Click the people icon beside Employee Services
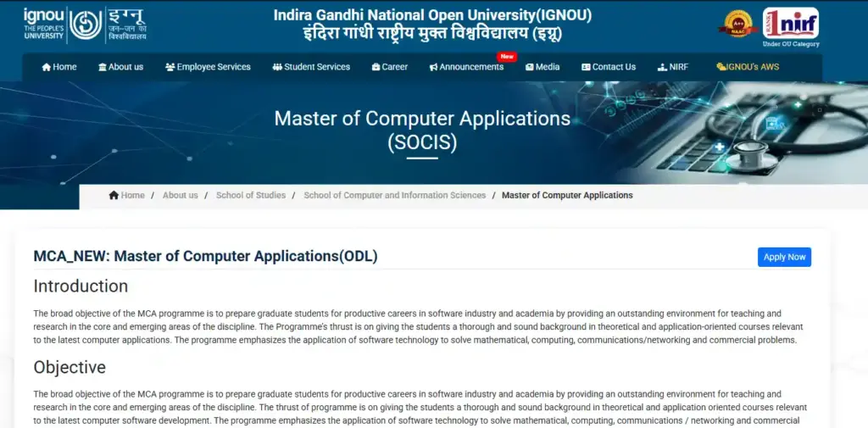 (170, 67)
